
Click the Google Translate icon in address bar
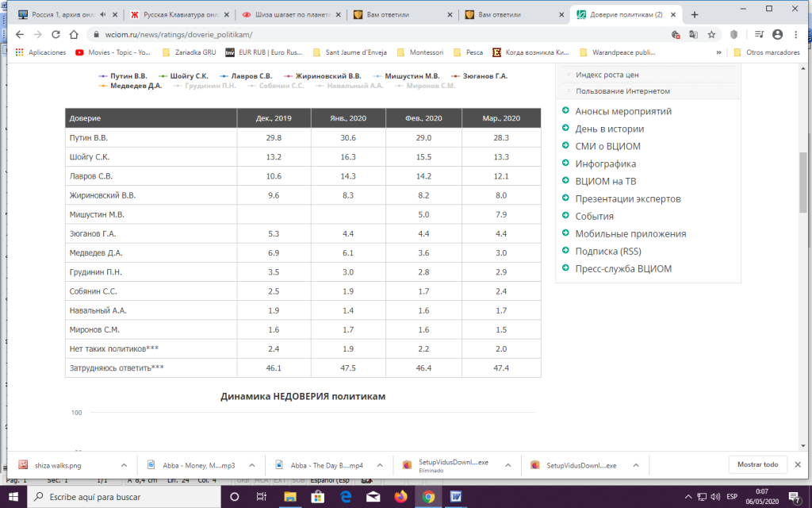[x=694, y=34]
